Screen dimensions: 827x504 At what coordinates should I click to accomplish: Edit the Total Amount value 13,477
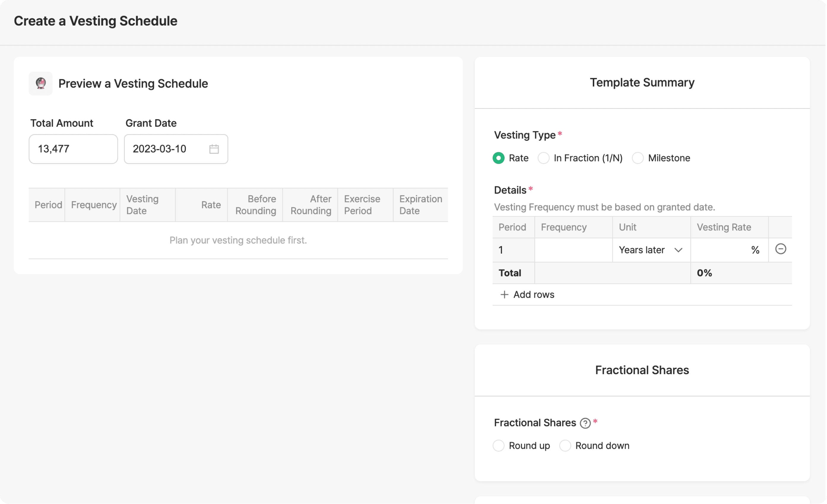(73, 149)
